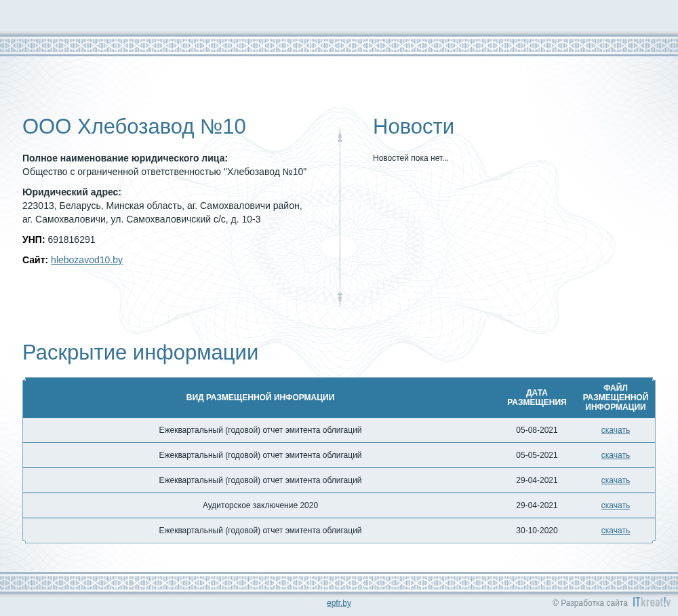Open the epfr.by footer link
Screen dimensions: 678x616
point(339,603)
